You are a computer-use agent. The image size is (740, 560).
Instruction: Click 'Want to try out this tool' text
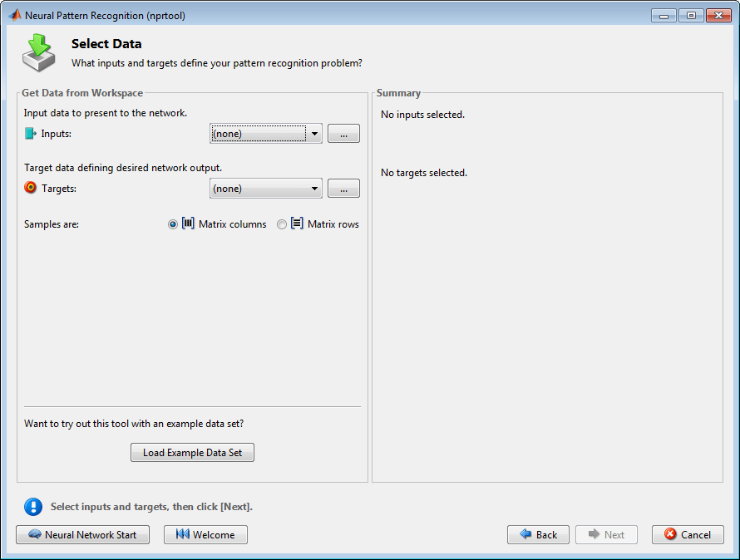[x=134, y=424]
